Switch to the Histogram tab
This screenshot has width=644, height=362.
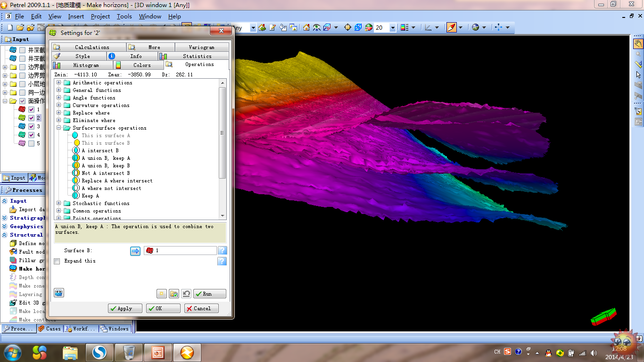(82, 65)
